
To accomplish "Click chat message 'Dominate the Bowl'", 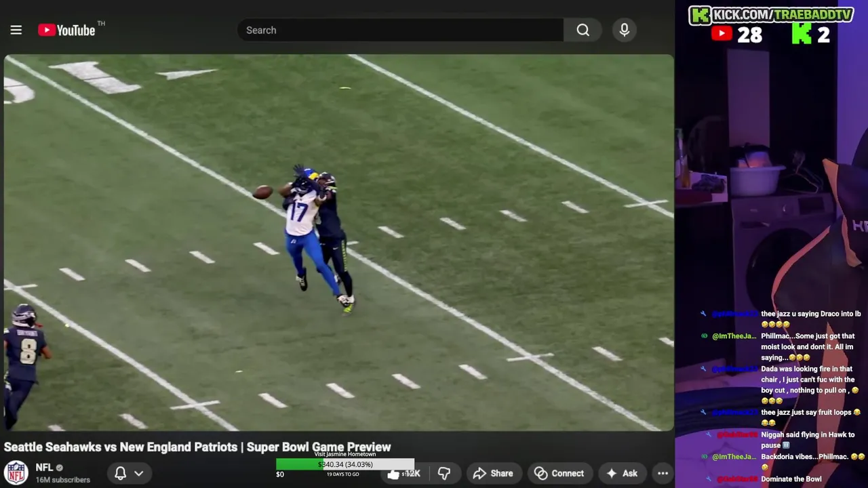I will click(x=791, y=479).
